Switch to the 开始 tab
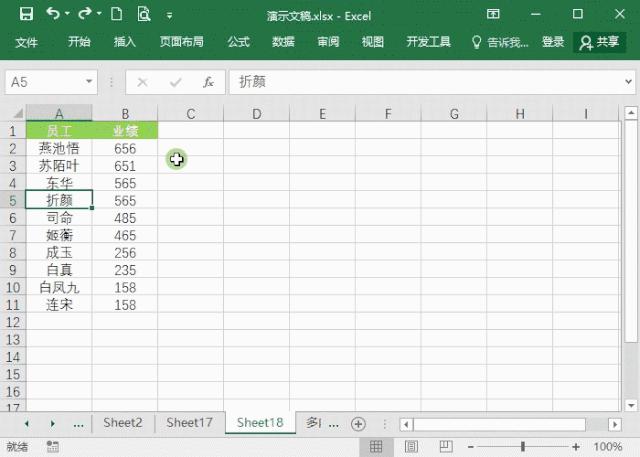This screenshot has height=457, width=640. coord(79,42)
